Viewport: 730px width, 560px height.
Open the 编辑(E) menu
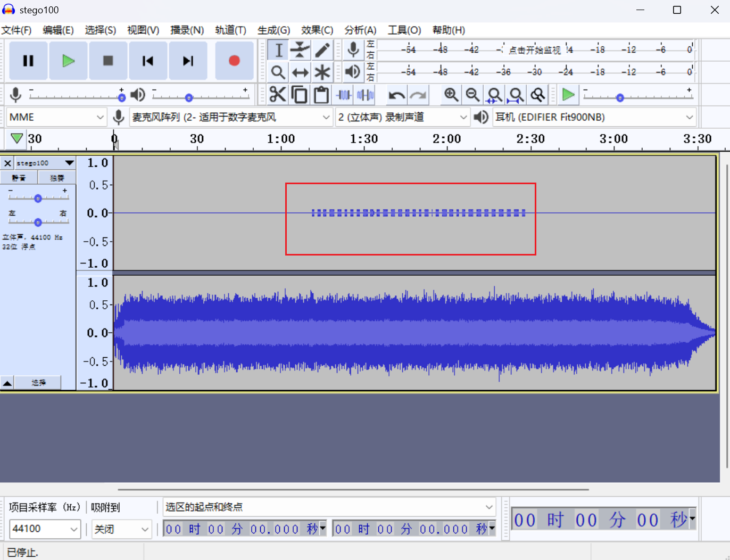tap(58, 30)
